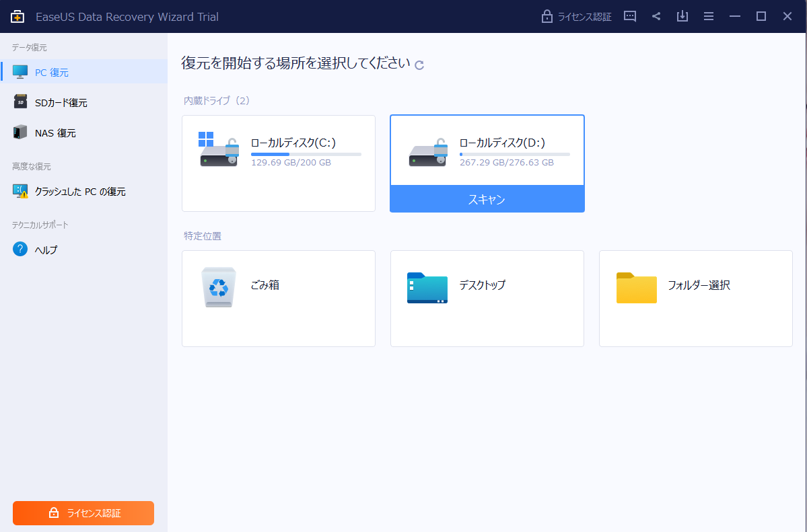This screenshot has height=532, width=807.
Task: Open the feedback chat bubble icon
Action: (x=629, y=16)
